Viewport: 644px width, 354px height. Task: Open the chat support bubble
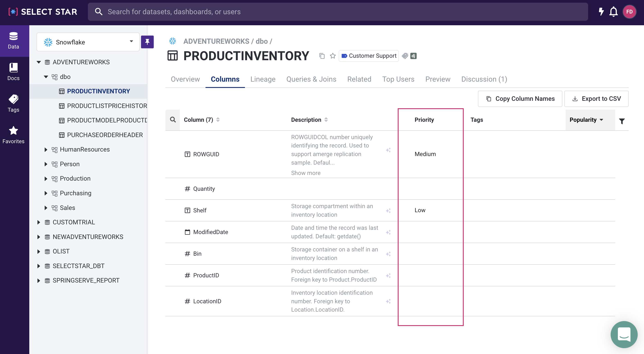click(624, 334)
